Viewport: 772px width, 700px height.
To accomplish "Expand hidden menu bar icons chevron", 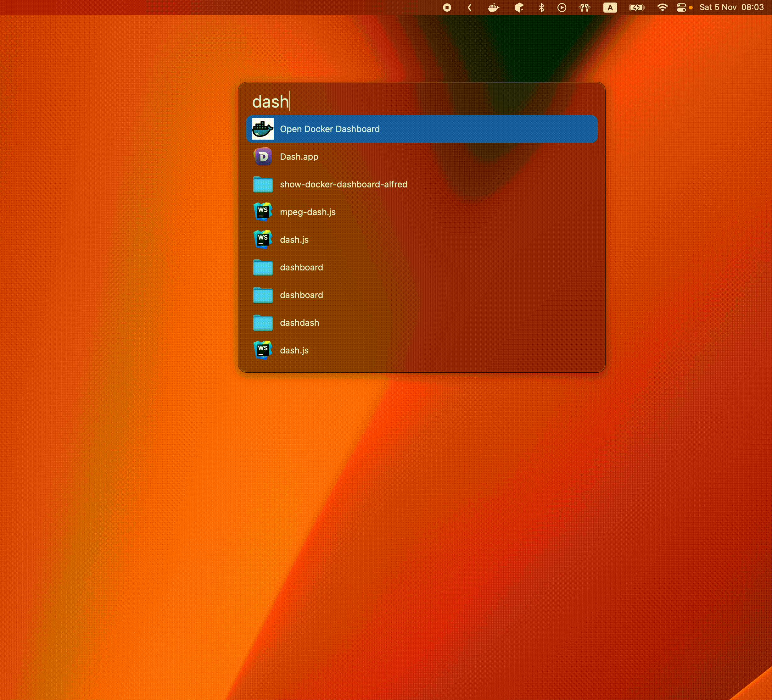I will [x=469, y=8].
